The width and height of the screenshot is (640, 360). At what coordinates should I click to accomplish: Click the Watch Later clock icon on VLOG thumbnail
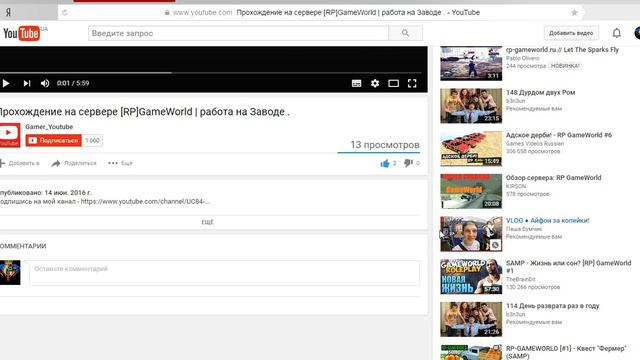[x=495, y=245]
